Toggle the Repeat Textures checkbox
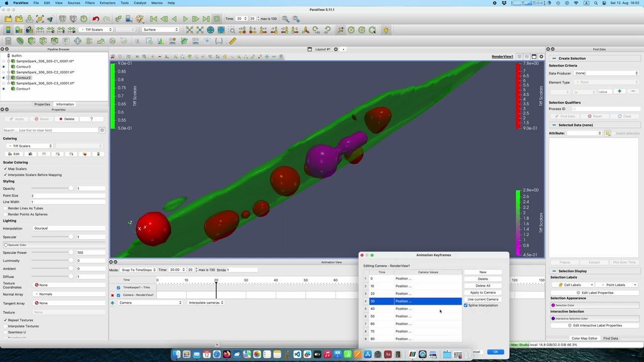Image resolution: width=644 pixels, height=362 pixels. coord(6,320)
